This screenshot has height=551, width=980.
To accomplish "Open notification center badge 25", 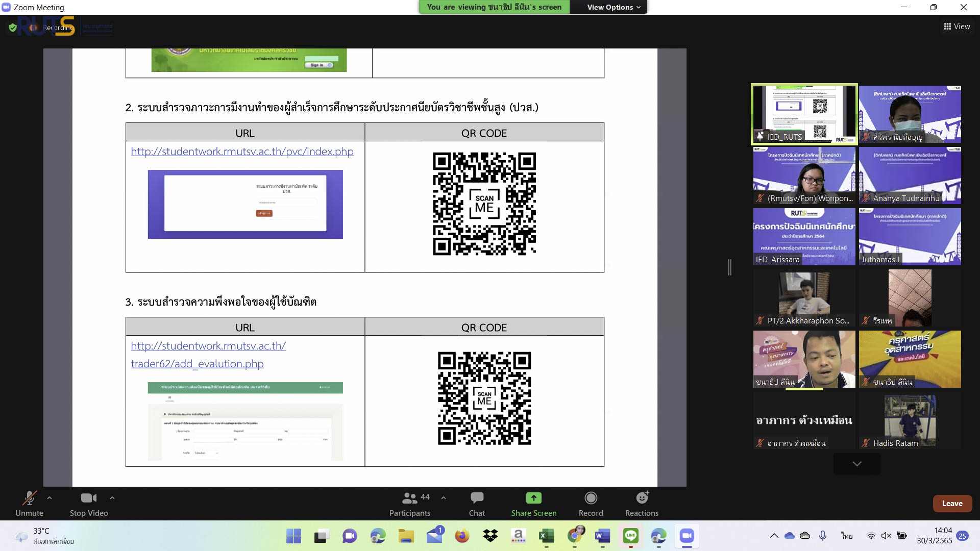I will [x=963, y=536].
